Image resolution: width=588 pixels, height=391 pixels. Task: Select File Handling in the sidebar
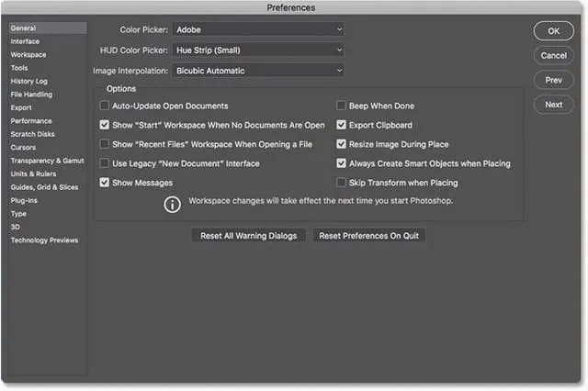tap(31, 95)
